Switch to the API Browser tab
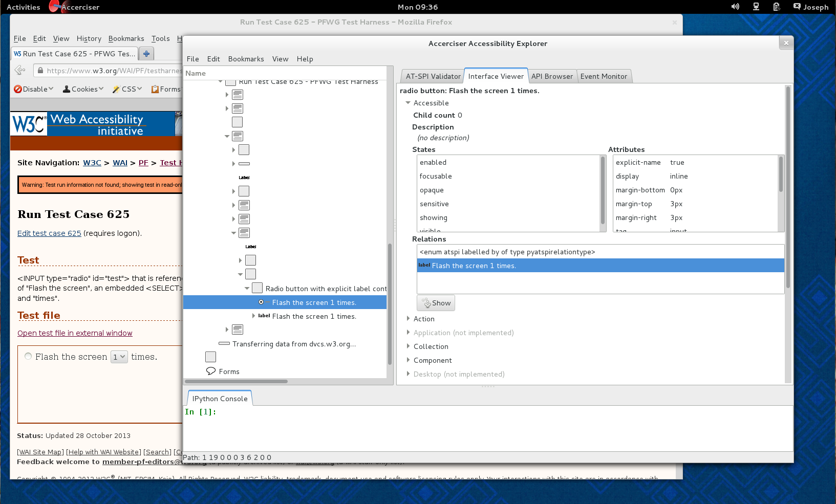The width and height of the screenshot is (836, 504). [x=552, y=76]
